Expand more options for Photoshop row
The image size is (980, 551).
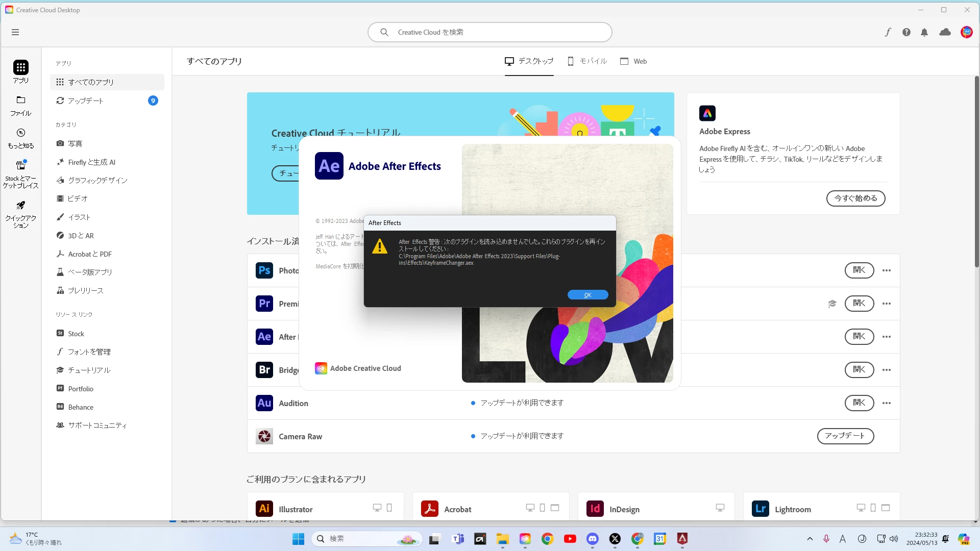coord(887,270)
